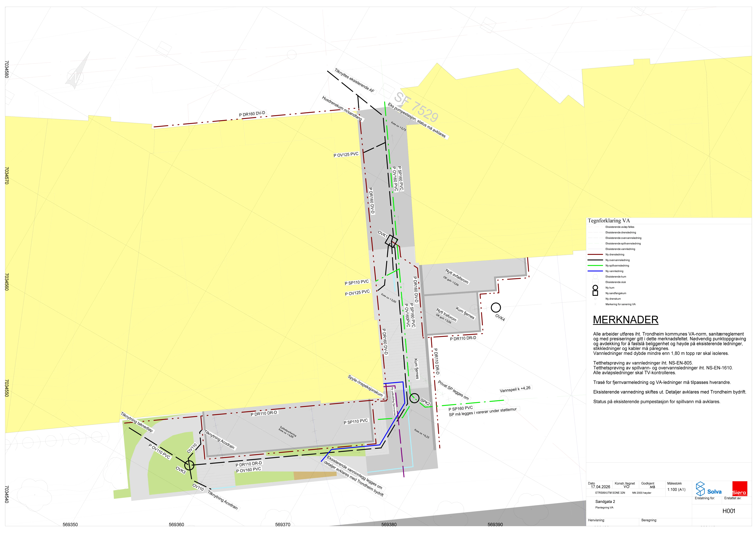Screen dimensions: 756x534
Task: Click the black Ny overvannsledning legend line
Action: coord(595,260)
